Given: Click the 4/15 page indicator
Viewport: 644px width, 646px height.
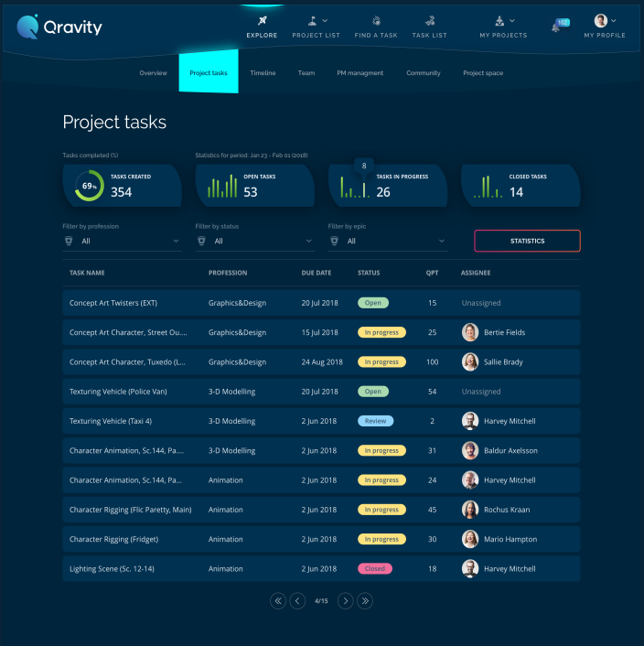Looking at the screenshot, I should (321, 600).
